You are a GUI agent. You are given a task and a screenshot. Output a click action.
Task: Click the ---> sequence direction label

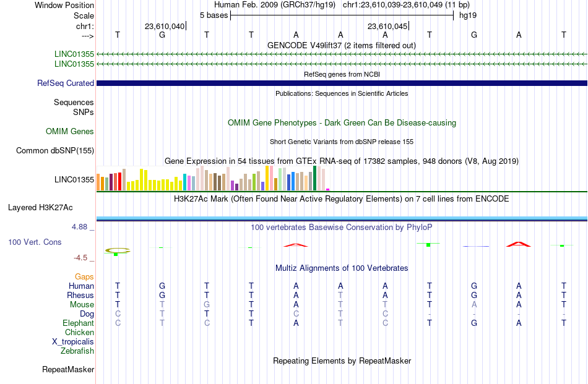click(87, 36)
